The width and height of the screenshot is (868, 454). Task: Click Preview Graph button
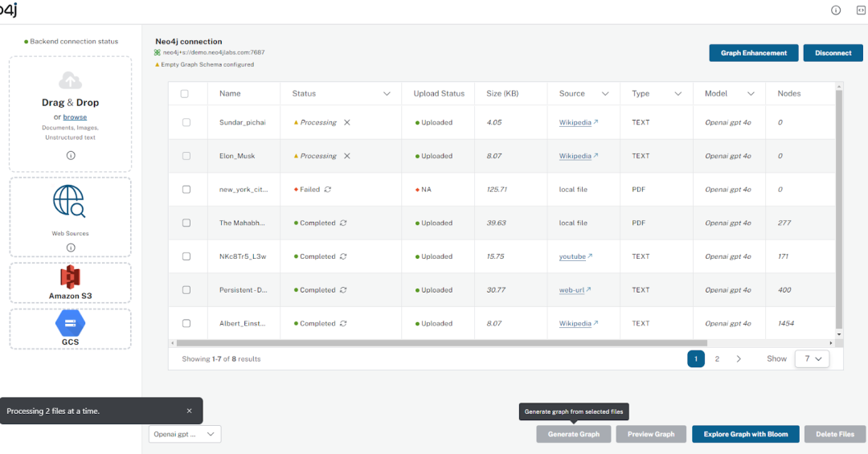click(651, 434)
